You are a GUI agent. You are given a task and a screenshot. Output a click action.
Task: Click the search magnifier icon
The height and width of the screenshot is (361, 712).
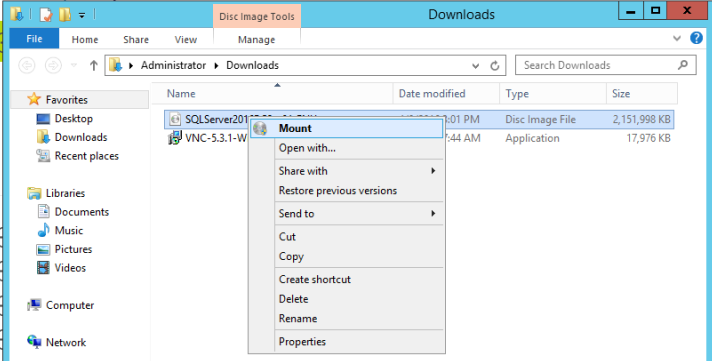click(x=683, y=65)
